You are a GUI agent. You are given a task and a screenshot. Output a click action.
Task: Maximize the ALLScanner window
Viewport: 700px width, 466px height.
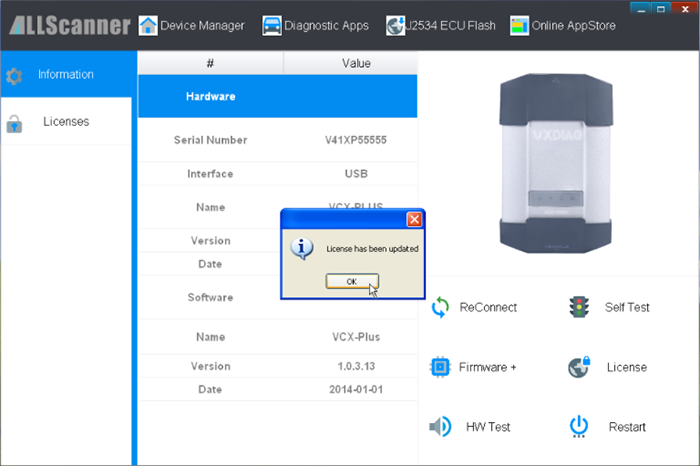tap(661, 8)
